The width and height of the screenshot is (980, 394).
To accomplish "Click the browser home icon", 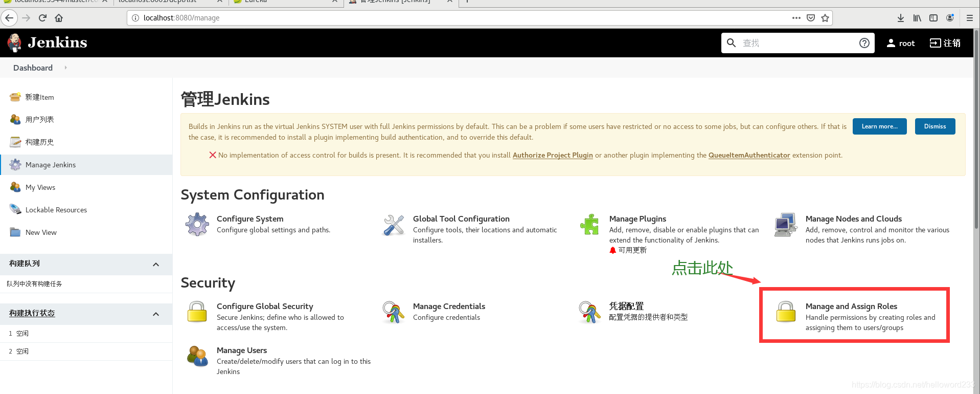I will 59,18.
